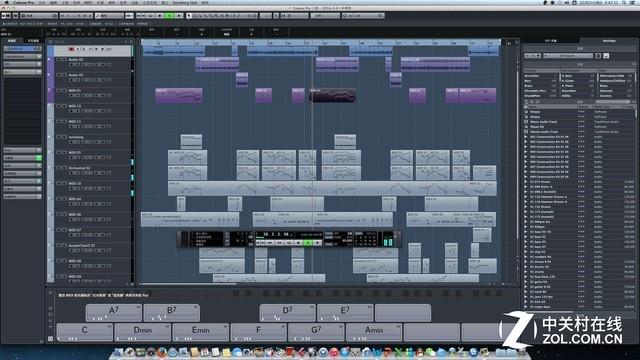This screenshot has width=640, height=360.
Task: Trigger the C chord pad
Action: [84, 332]
